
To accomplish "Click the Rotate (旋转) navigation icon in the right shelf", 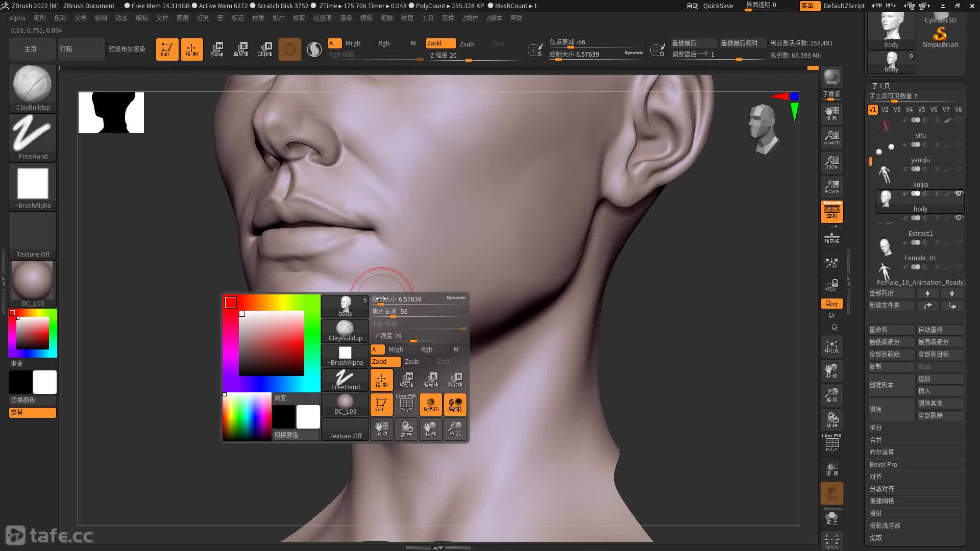I will click(831, 420).
